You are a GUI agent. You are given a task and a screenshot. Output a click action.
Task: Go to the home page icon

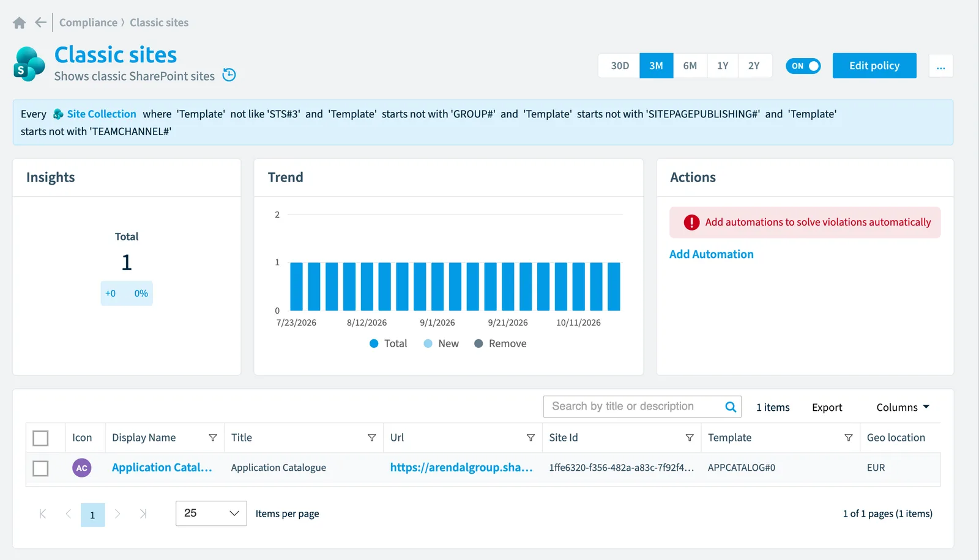pos(19,23)
